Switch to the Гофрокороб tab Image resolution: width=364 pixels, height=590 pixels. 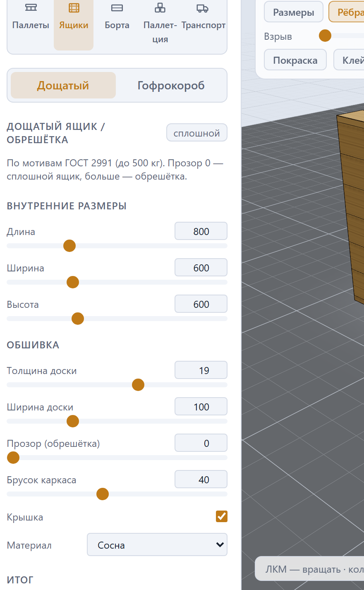171,85
